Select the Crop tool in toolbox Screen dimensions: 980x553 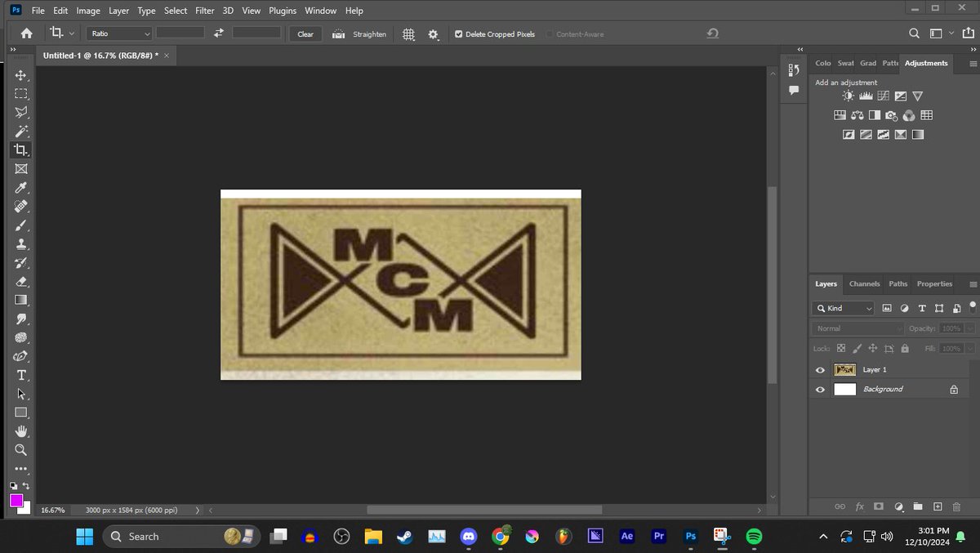(x=21, y=149)
